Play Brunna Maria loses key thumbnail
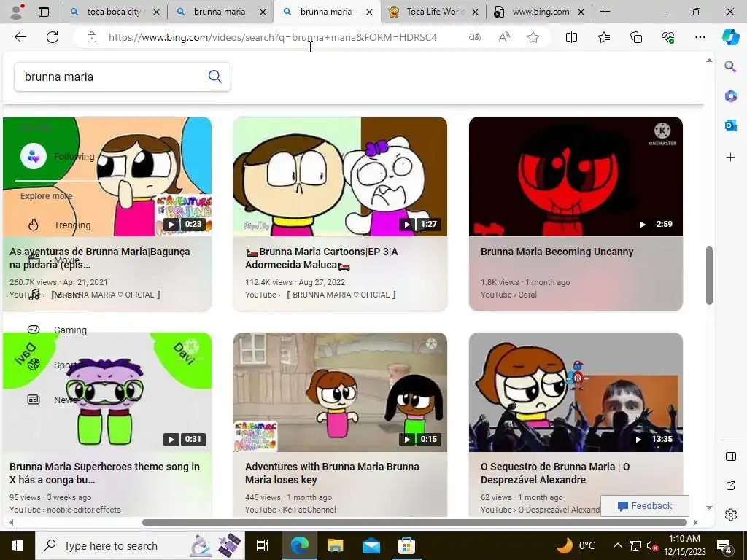Screen dimensions: 747x560 click(340, 392)
